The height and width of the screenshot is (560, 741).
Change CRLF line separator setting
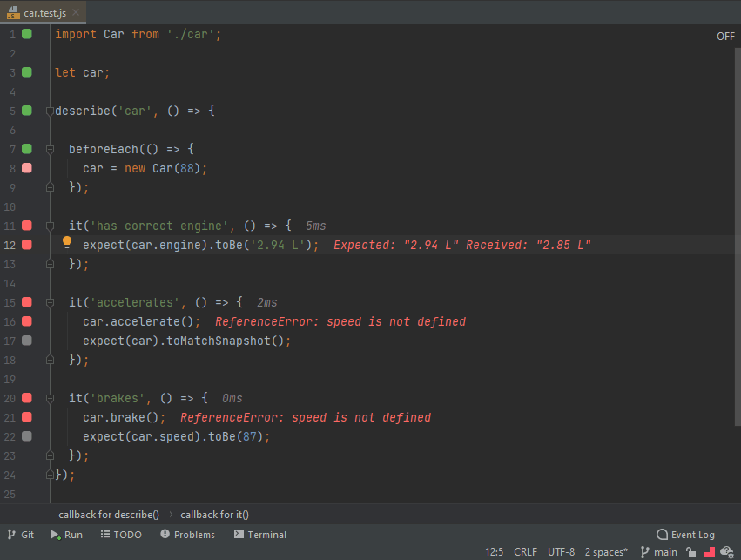pos(525,552)
